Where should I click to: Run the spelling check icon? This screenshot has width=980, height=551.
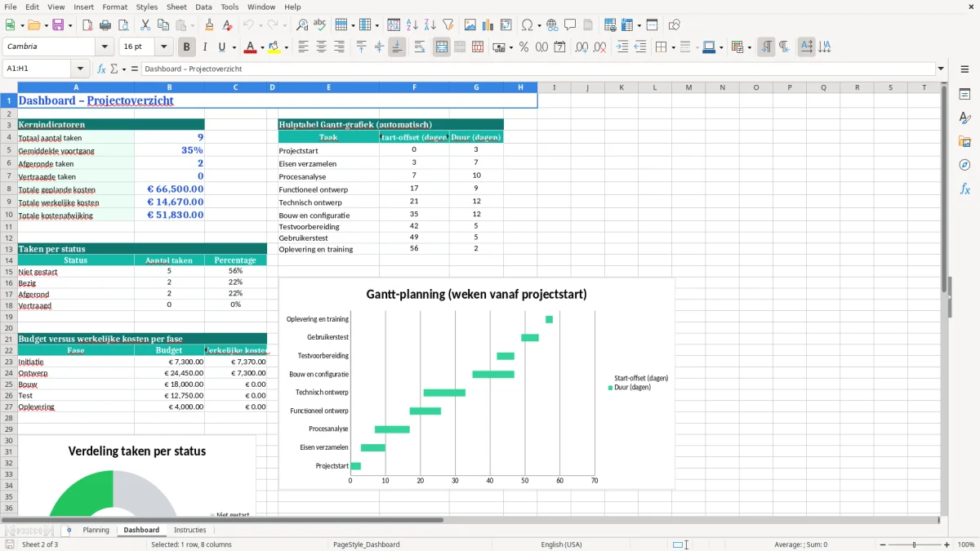[319, 25]
